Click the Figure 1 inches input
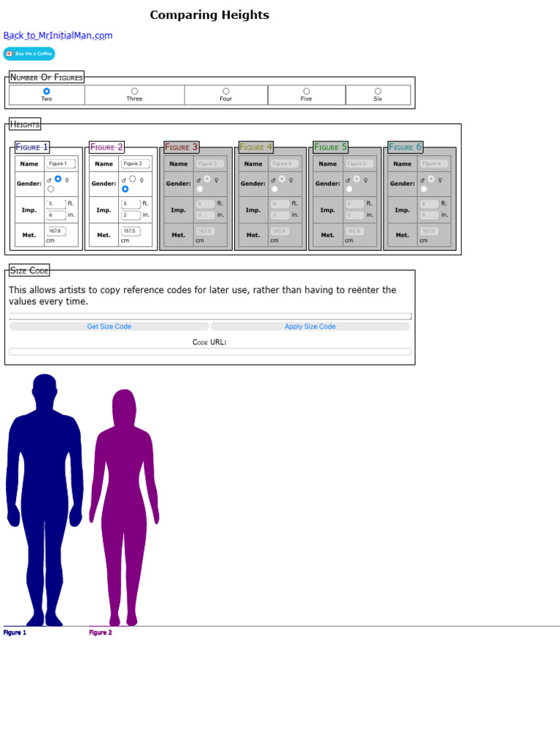The height and width of the screenshot is (747, 560). coord(55,215)
